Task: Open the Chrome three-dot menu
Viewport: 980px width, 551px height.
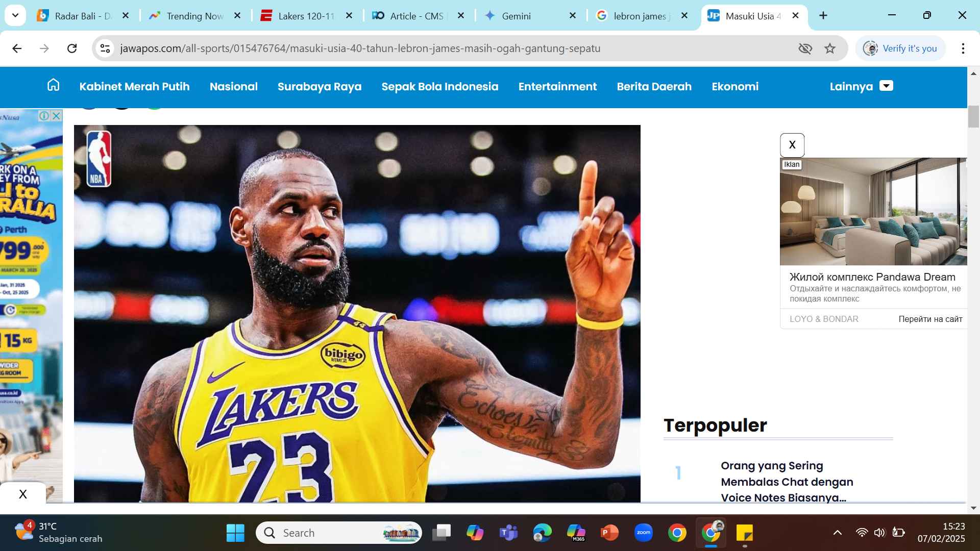Action: point(963,48)
